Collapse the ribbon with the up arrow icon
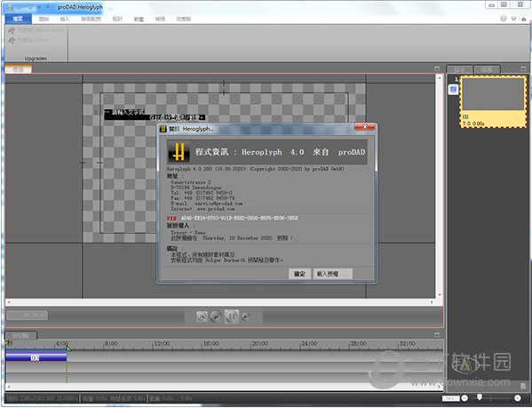Image resolution: width=532 pixels, height=408 pixels. coord(523,19)
